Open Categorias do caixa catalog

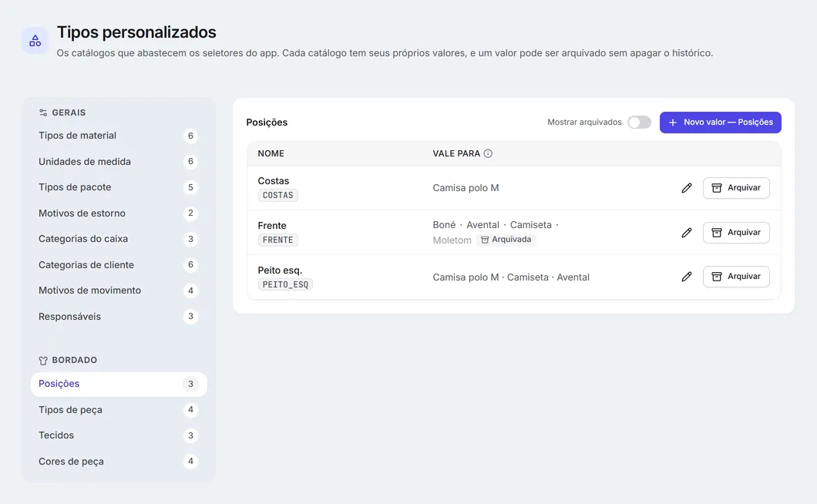click(x=119, y=239)
